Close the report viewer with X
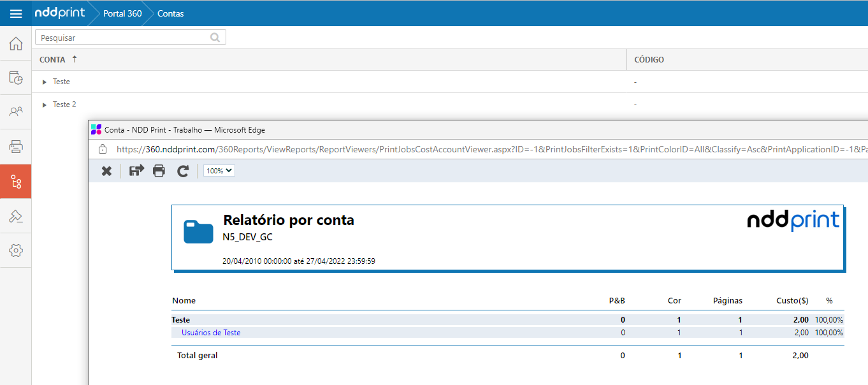The height and width of the screenshot is (385, 868). [107, 171]
